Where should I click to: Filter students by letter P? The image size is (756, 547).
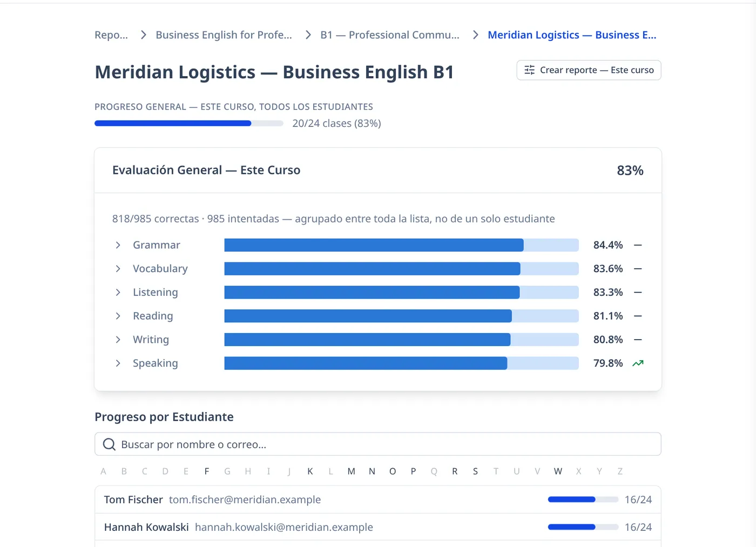coord(413,471)
